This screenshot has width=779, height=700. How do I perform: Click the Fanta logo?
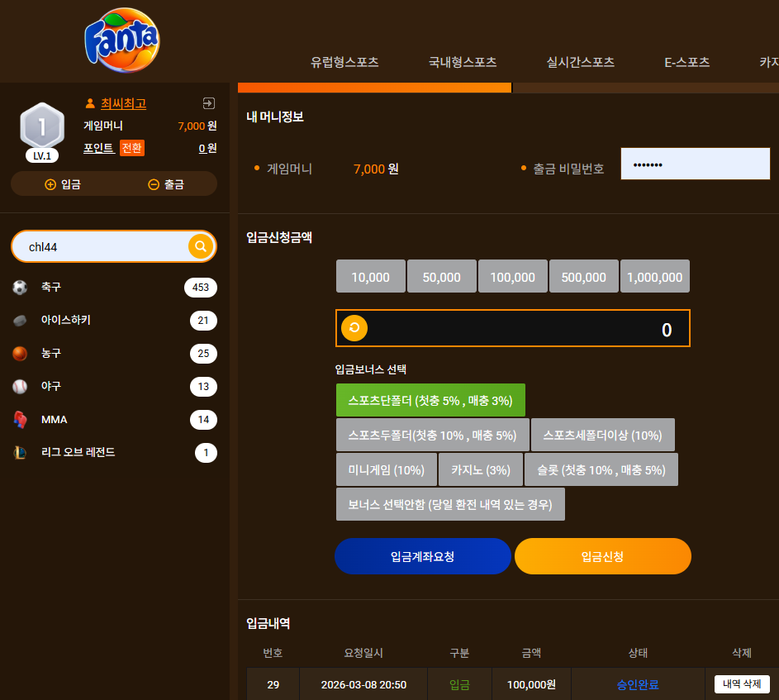(x=122, y=40)
